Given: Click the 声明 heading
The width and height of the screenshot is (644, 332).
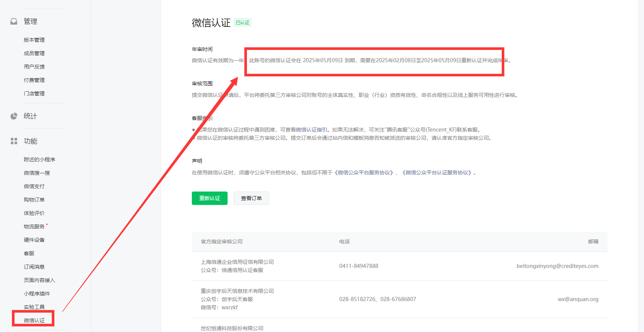Looking at the screenshot, I should (197, 161).
